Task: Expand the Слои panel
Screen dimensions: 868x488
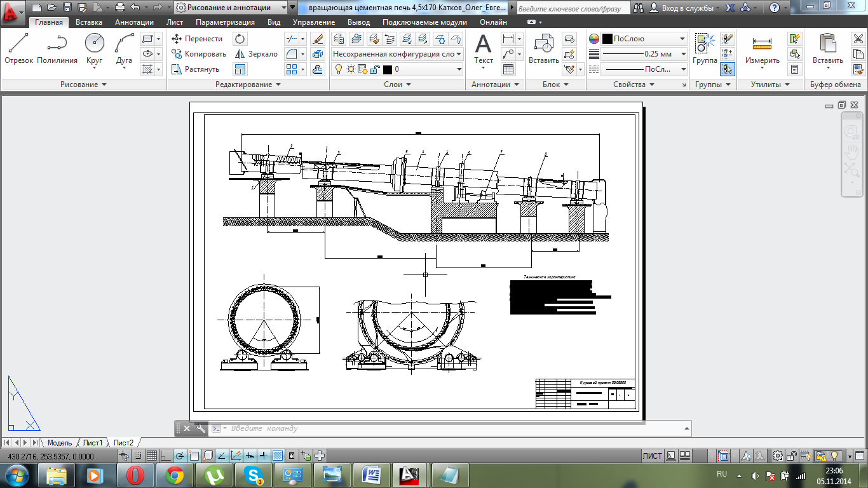Action: (x=398, y=85)
